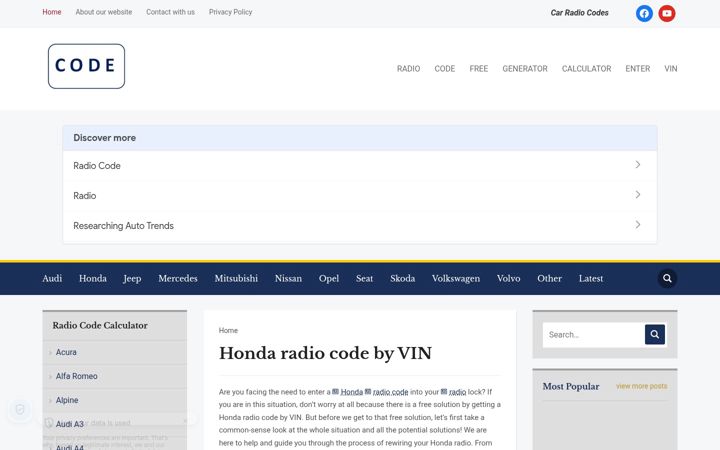Open the Mitsubishi category
The height and width of the screenshot is (450, 720).
236,278
